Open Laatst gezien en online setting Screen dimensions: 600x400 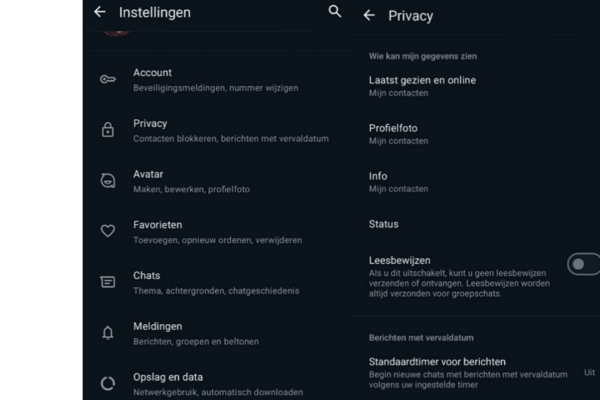[422, 86]
